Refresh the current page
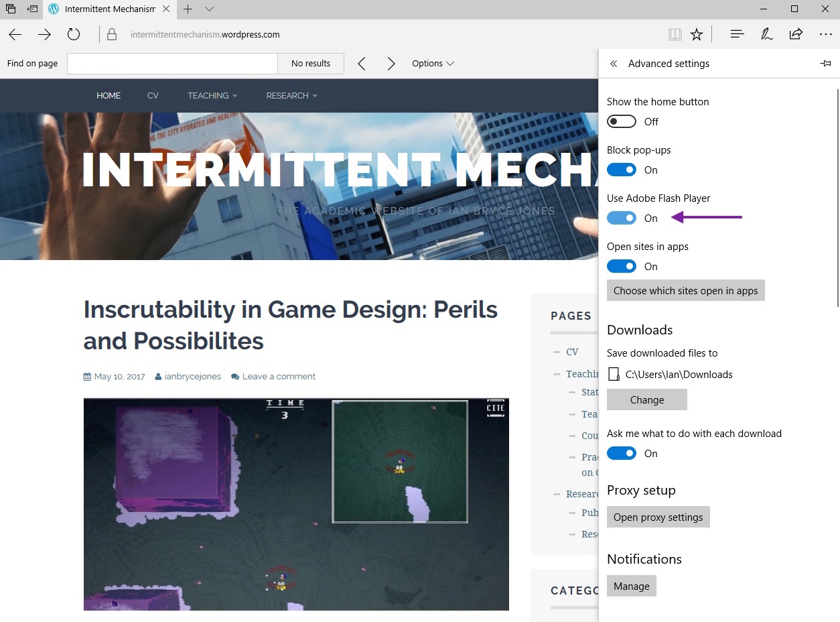The width and height of the screenshot is (840, 622). click(74, 35)
